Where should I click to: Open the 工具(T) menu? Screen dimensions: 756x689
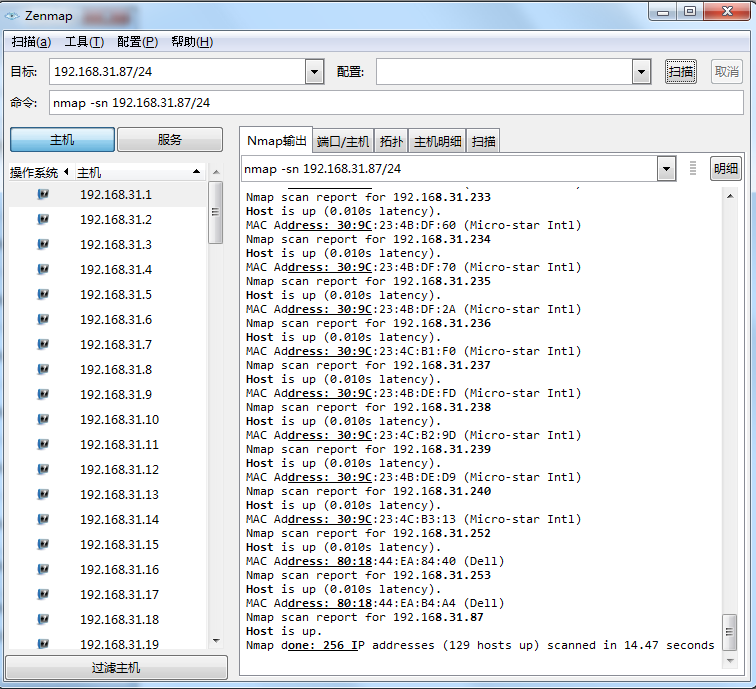(x=84, y=42)
